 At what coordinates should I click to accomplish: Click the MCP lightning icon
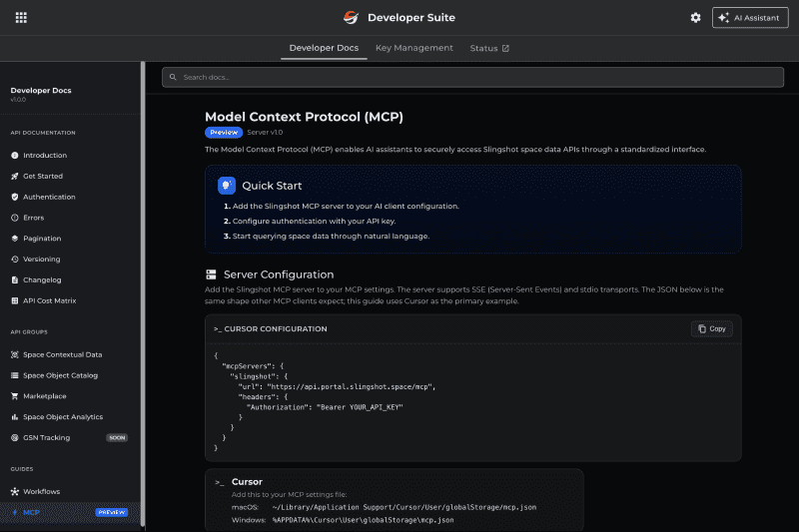[15, 513]
